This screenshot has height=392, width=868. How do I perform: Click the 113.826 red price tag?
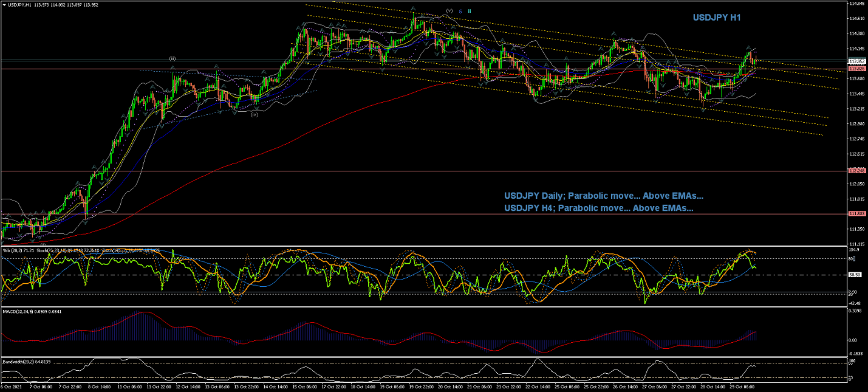pyautogui.click(x=856, y=69)
